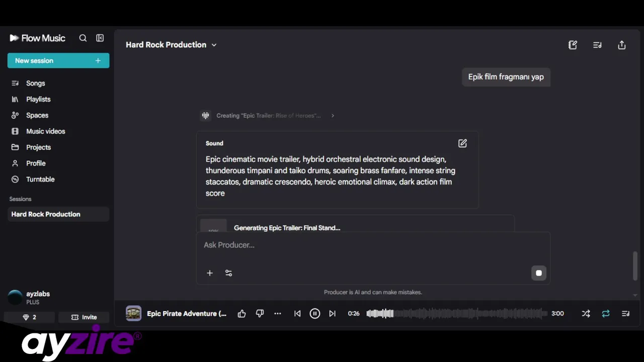Screen dimensions: 644x362
Task: Open search in the sidebar
Action: [83, 38]
